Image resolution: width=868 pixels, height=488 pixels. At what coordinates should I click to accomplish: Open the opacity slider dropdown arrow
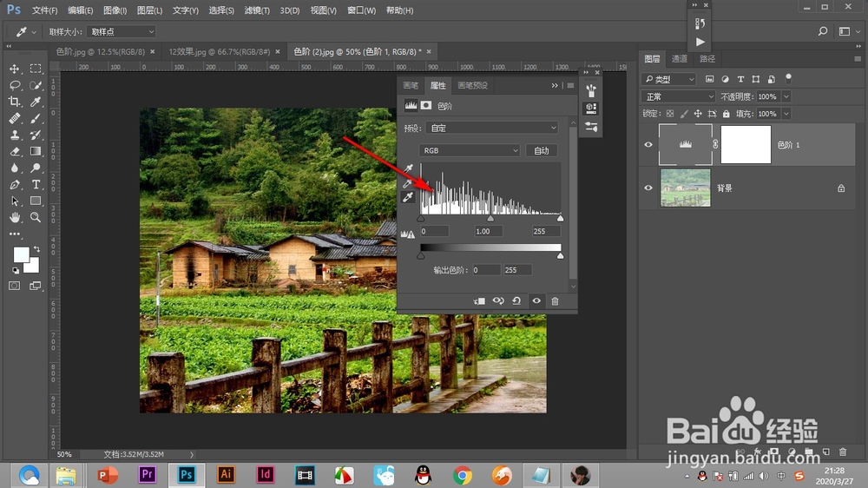pos(786,96)
